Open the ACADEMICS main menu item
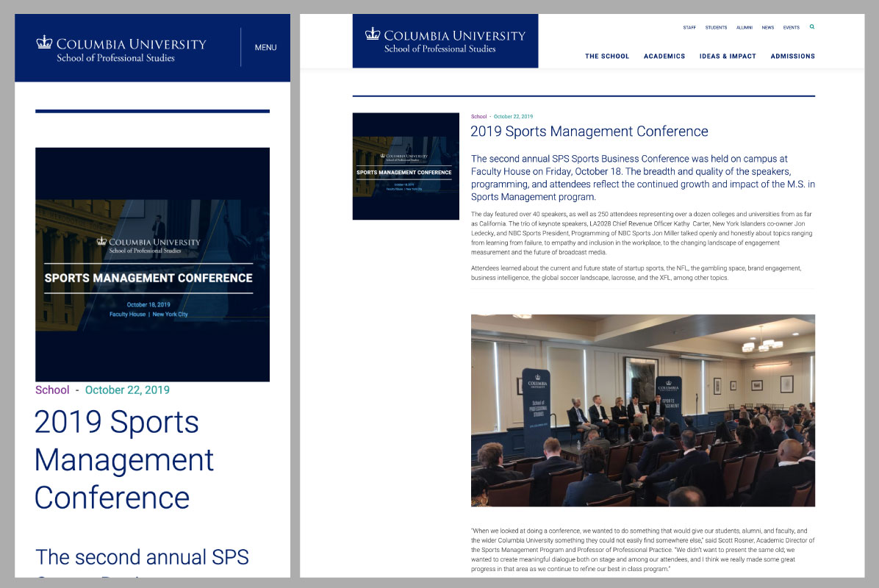 click(x=664, y=56)
